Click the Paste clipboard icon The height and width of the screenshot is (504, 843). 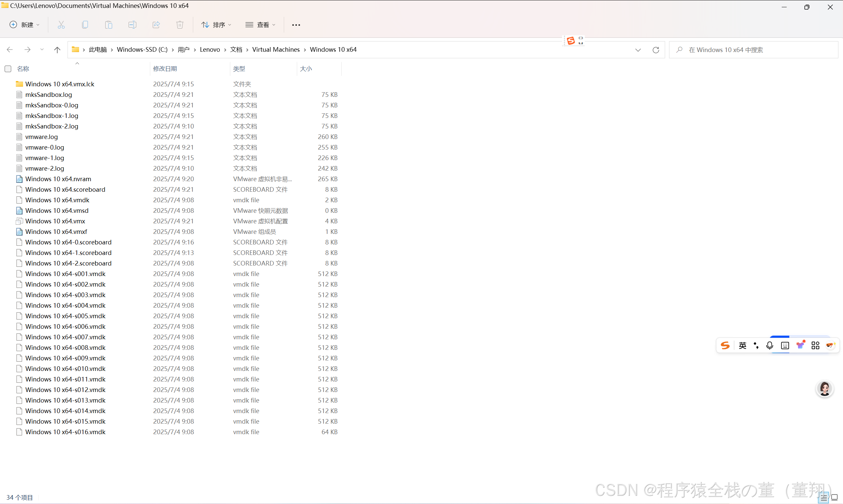click(x=109, y=25)
